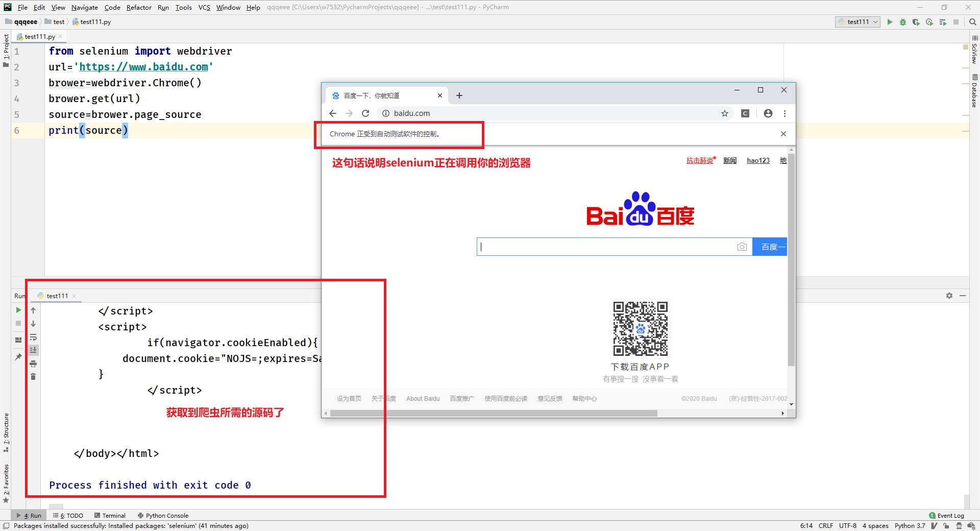The height and width of the screenshot is (531, 980).
Task: Open Chrome's profile avatar icon
Action: pyautogui.click(x=768, y=113)
